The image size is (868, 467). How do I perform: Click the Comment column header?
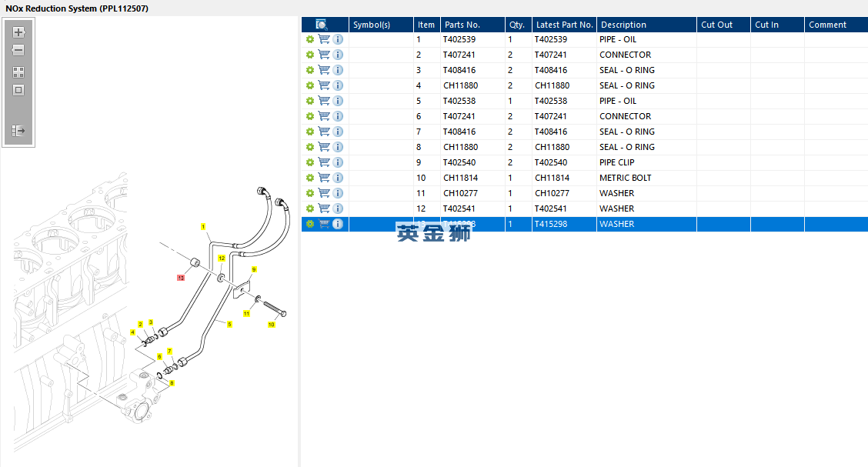coord(836,25)
